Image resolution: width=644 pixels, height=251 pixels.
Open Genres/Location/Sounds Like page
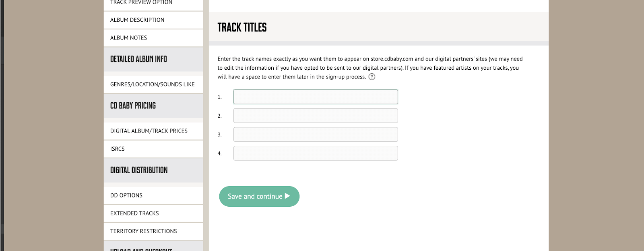click(152, 85)
